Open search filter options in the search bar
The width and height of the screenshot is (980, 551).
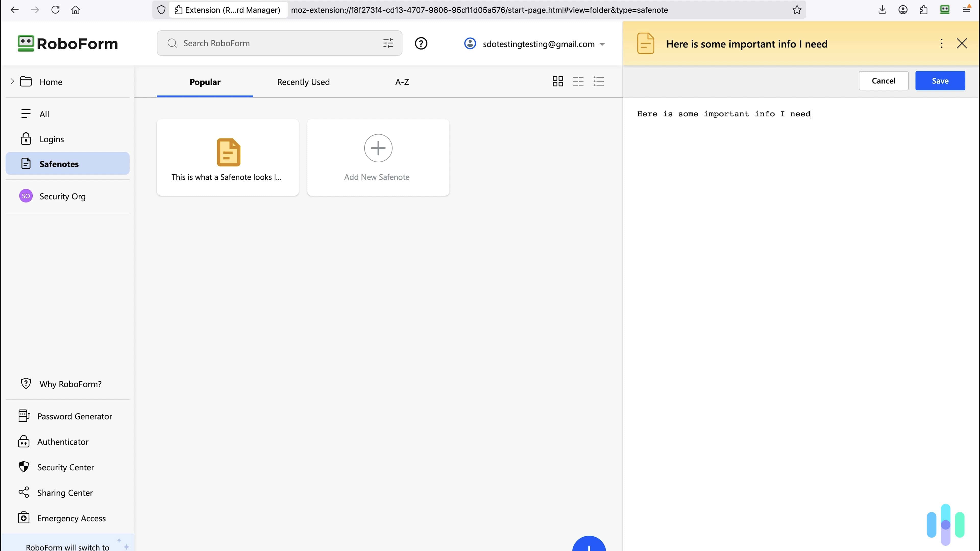click(388, 43)
